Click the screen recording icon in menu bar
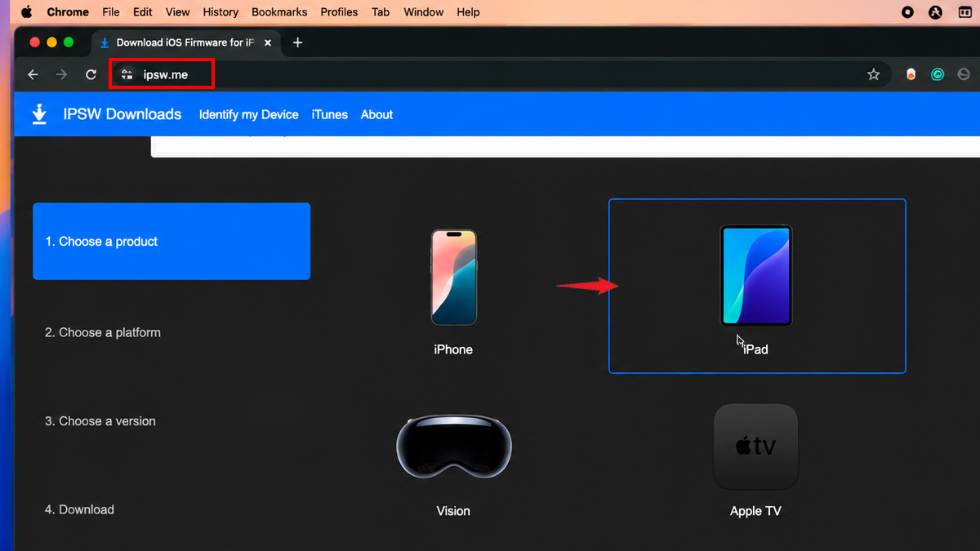Image resolution: width=980 pixels, height=551 pixels. pos(907,12)
